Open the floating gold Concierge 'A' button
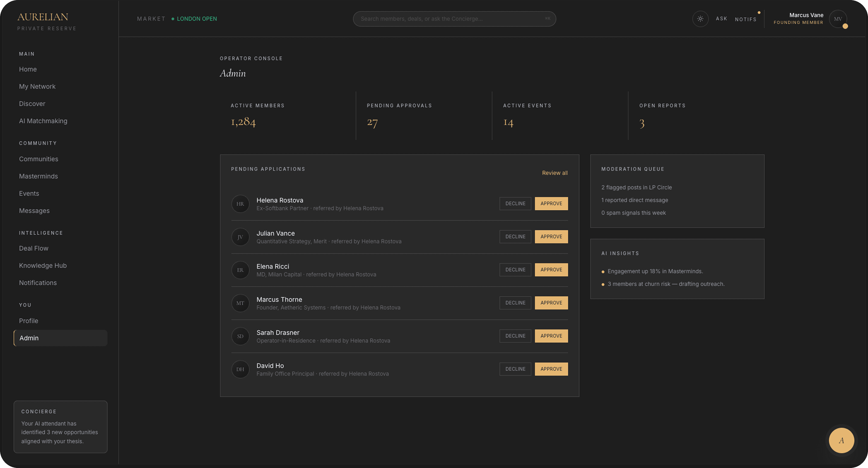Screen dimensions: 868x468 coord(841,440)
